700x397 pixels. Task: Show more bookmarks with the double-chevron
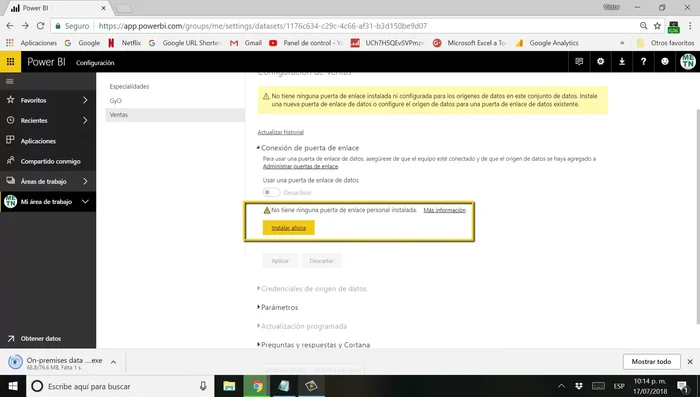[x=622, y=43]
